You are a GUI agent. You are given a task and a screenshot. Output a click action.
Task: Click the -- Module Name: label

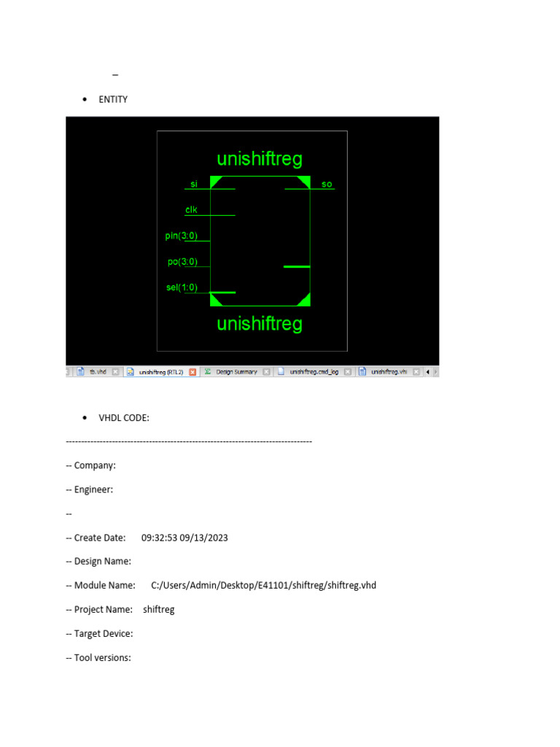pyautogui.click(x=101, y=585)
